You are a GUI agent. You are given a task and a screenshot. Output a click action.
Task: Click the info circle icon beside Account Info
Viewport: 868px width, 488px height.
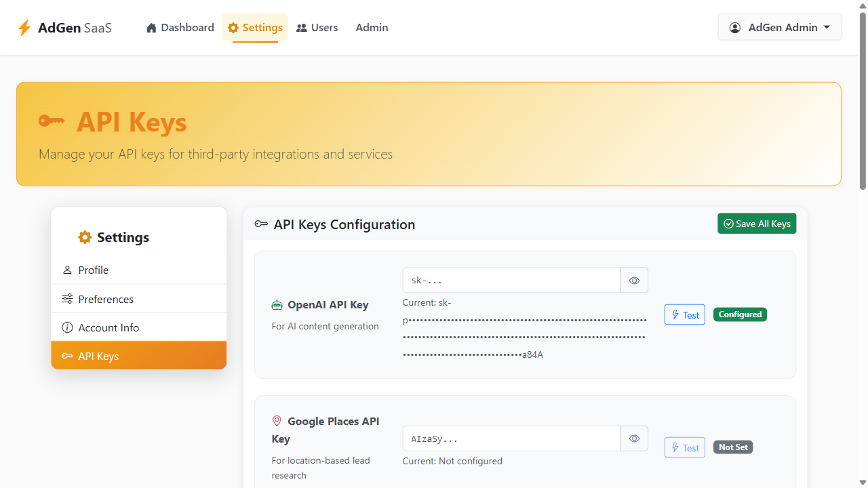click(x=67, y=327)
